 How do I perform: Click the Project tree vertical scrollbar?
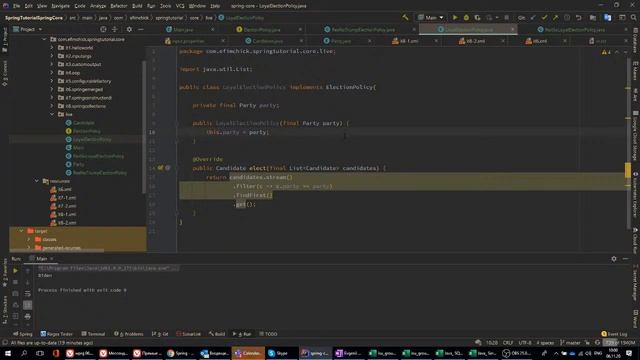tap(144, 127)
